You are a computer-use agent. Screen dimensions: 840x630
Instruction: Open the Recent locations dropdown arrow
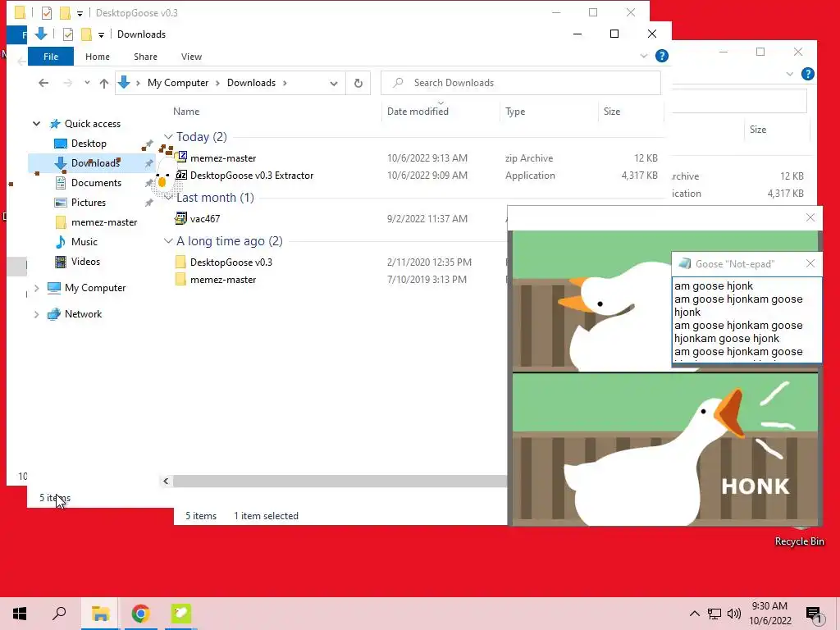[87, 83]
